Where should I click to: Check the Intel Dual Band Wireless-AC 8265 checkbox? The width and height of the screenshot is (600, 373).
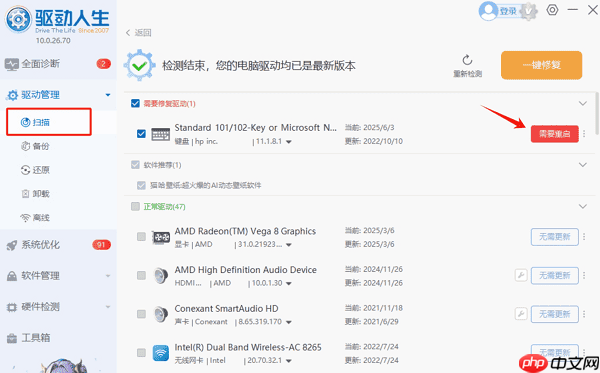pos(141,353)
